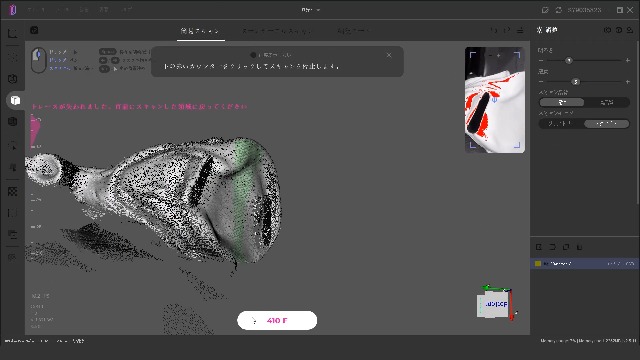This screenshot has width=640, height=360.
Task: Select right option of second segmented toggle
Action: click(x=607, y=123)
